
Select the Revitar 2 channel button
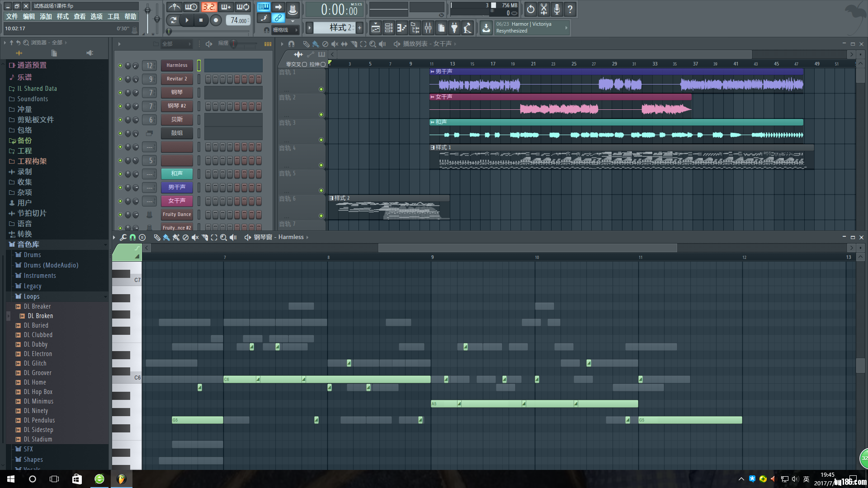(x=177, y=79)
